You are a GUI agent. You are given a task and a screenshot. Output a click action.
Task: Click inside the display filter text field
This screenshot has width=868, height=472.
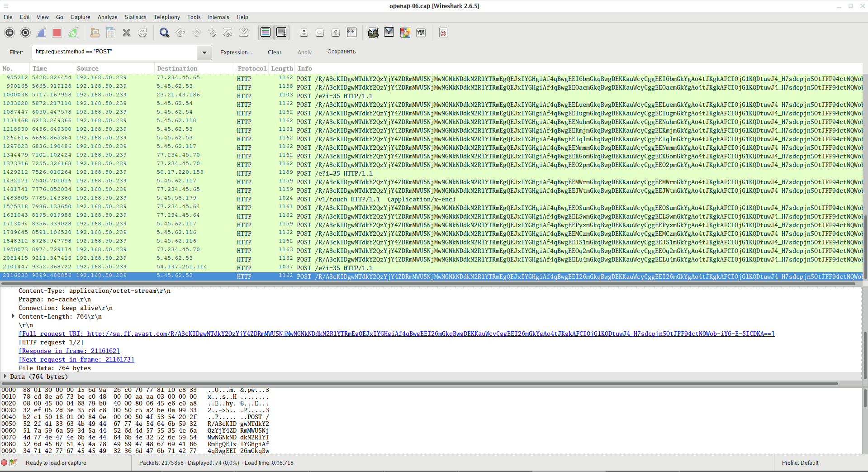tap(114, 52)
